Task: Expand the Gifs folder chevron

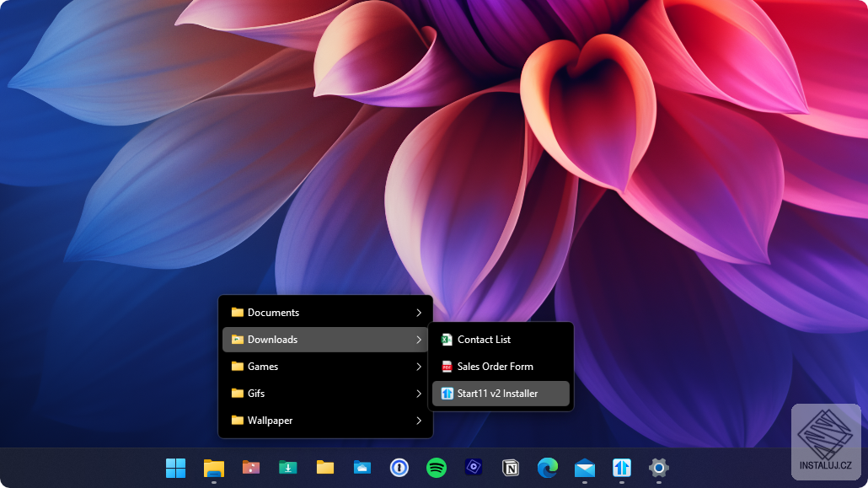Action: [419, 394]
